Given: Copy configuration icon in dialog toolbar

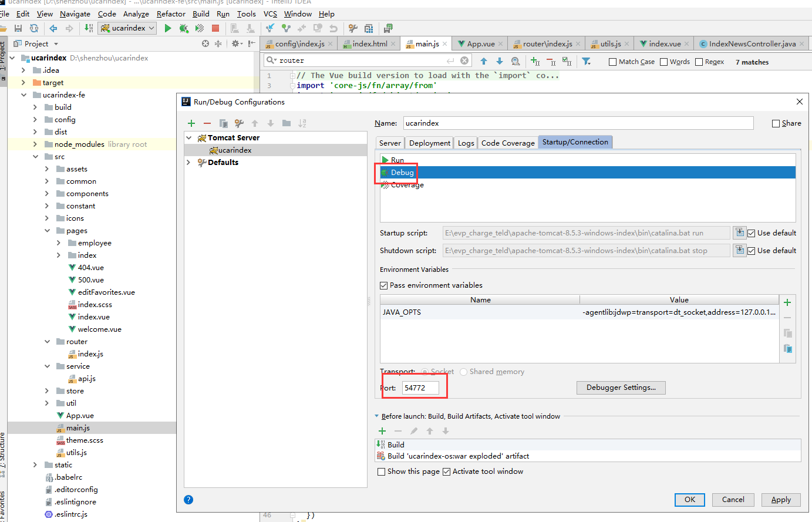Looking at the screenshot, I should coord(223,123).
